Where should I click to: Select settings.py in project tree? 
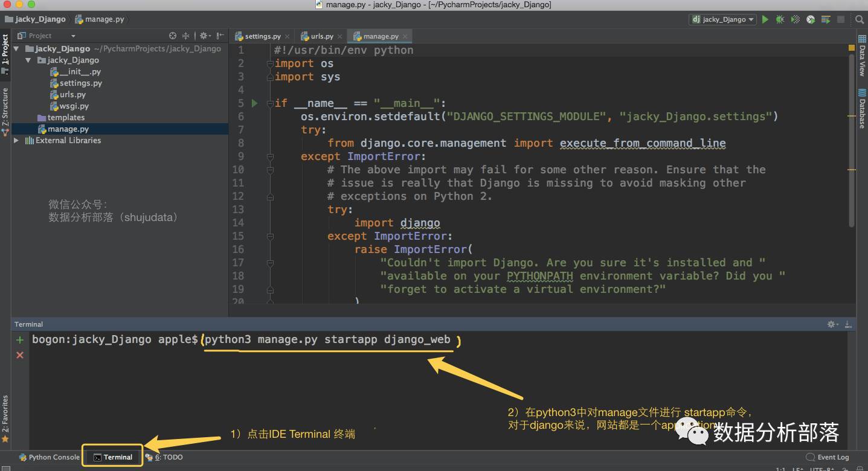(x=76, y=83)
